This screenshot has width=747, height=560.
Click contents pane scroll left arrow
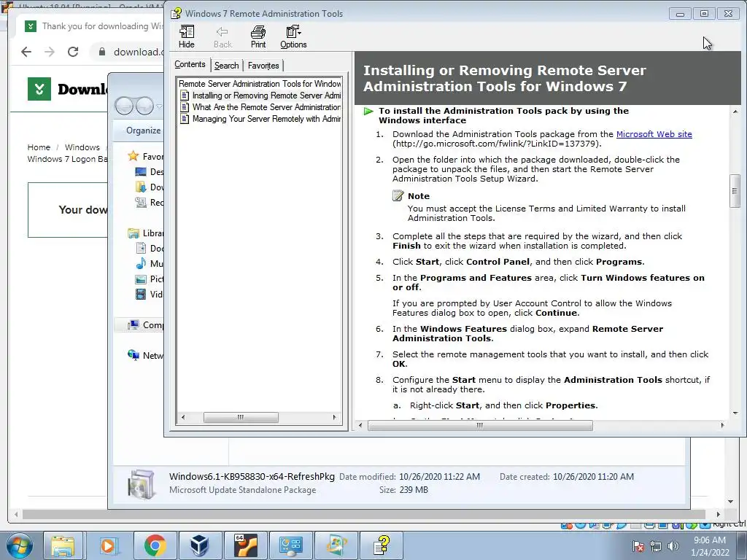pyautogui.click(x=183, y=418)
